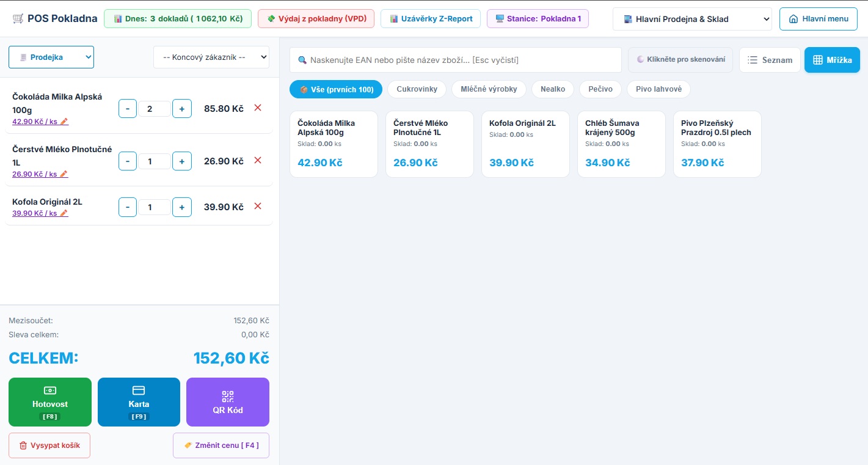Click the Sleva celkem value 0,00 Kč
The width and height of the screenshot is (868, 465).
click(x=255, y=335)
